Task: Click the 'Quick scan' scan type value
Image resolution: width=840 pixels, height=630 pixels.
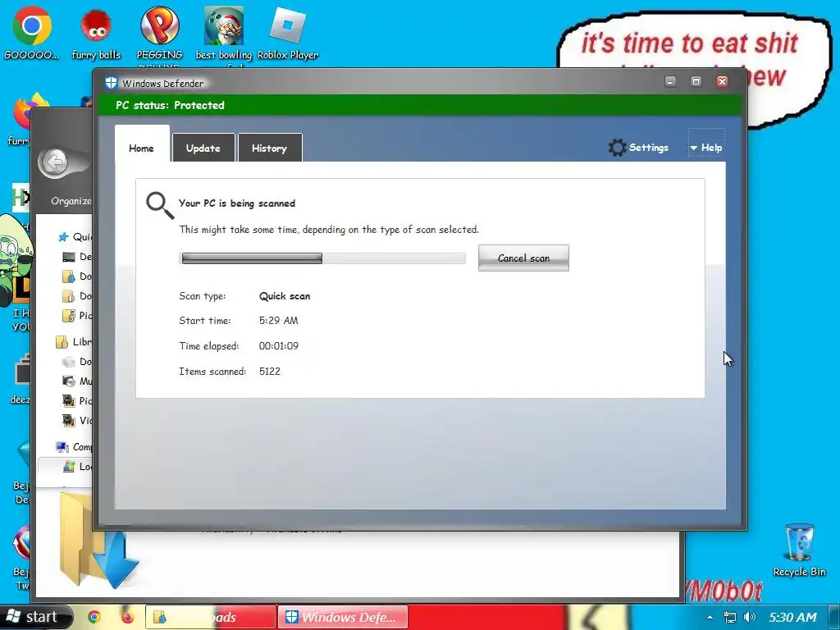Action: tap(285, 295)
